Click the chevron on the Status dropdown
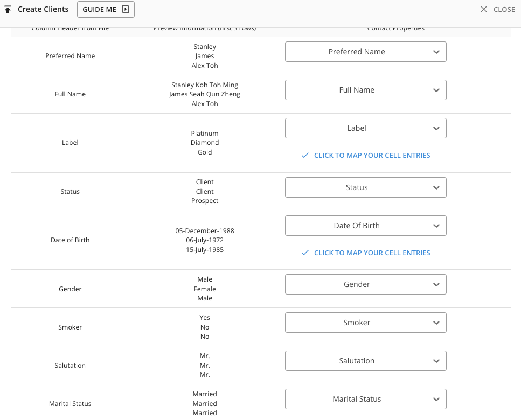 pos(437,187)
